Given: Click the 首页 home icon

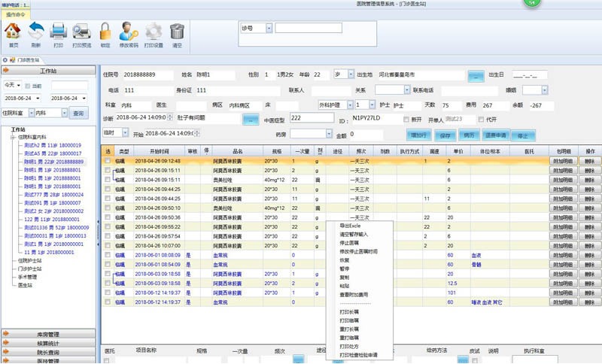Looking at the screenshot, I should [13, 31].
